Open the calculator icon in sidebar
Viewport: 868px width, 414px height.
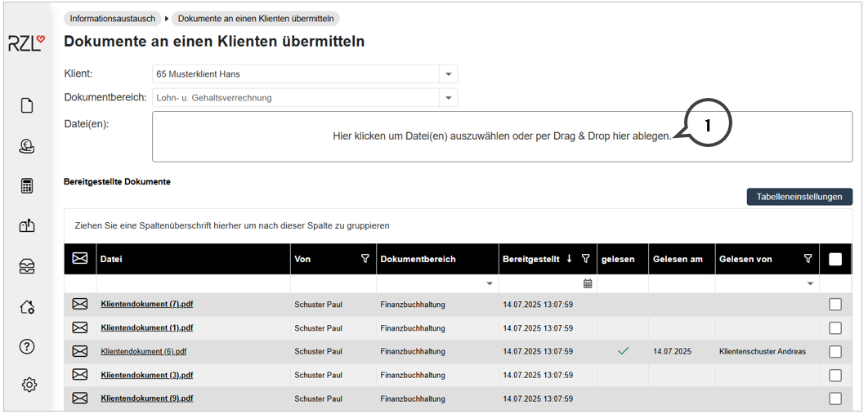click(27, 186)
